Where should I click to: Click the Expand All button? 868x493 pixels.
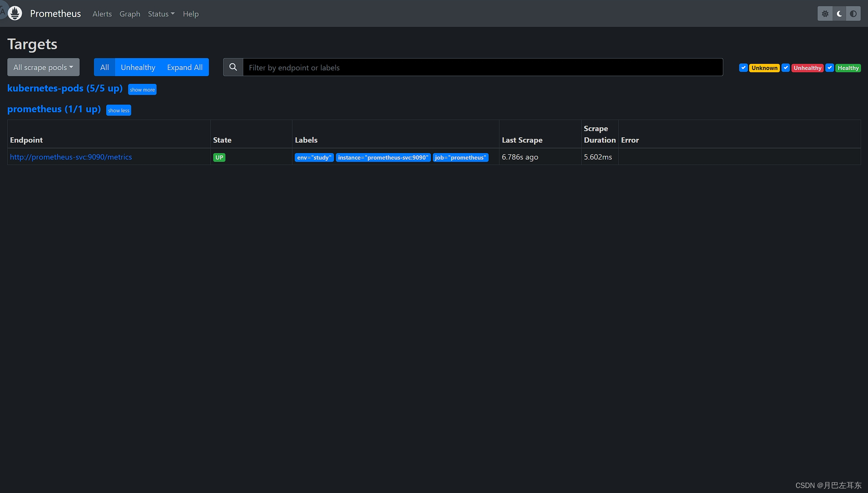[x=185, y=67]
